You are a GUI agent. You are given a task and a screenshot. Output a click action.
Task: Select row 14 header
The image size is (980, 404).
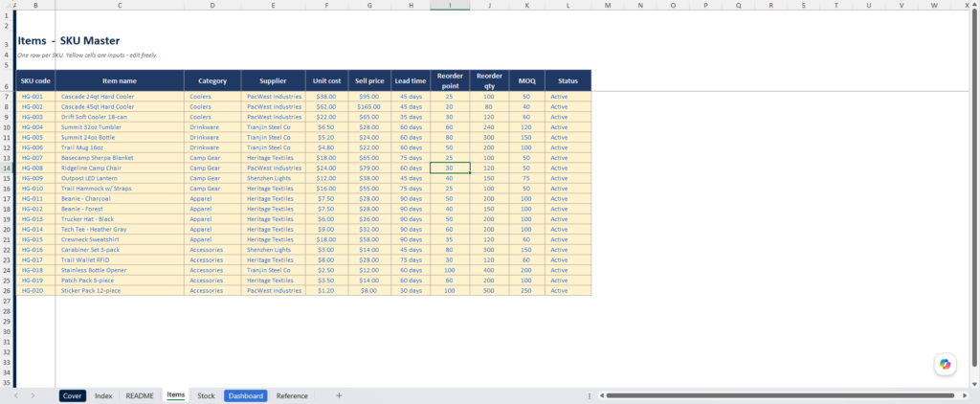pos(7,168)
